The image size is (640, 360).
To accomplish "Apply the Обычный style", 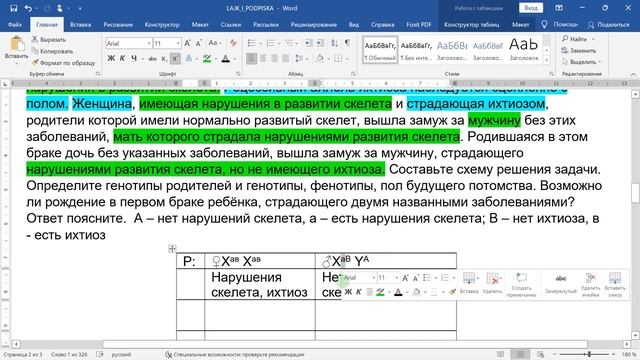I will [x=380, y=50].
